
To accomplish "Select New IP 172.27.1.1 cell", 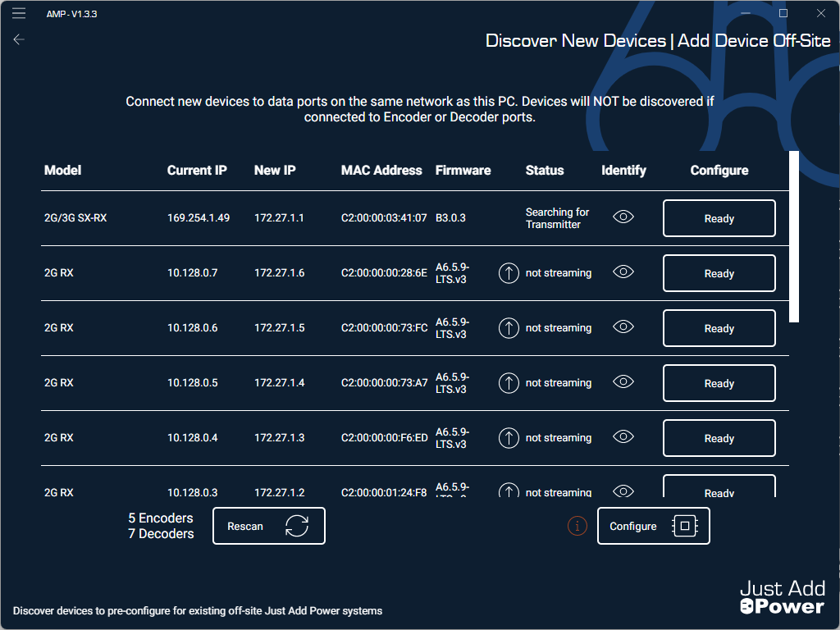I will coord(279,218).
